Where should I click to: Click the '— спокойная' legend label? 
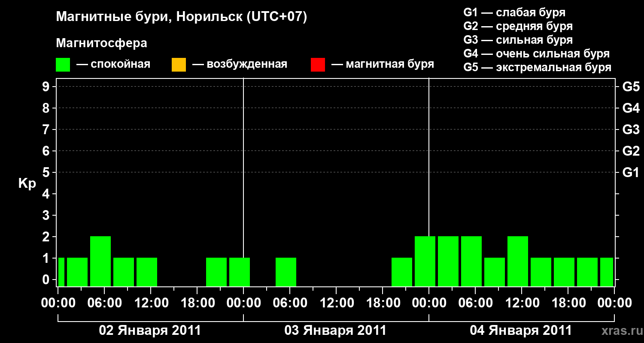tap(113, 64)
